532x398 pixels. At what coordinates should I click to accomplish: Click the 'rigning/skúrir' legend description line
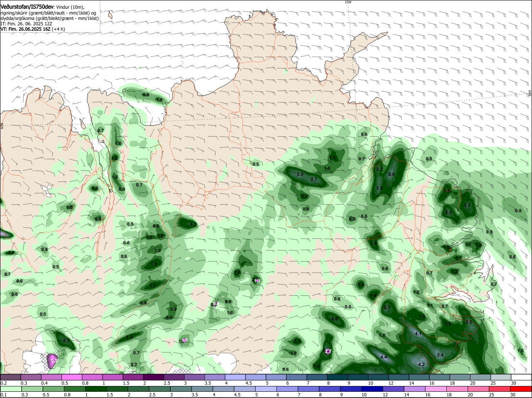tap(48, 13)
